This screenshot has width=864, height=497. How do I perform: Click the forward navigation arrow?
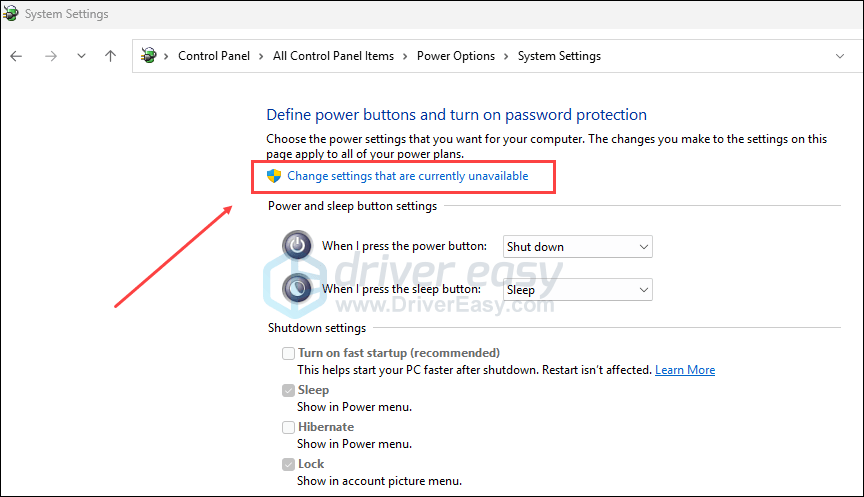click(x=50, y=56)
